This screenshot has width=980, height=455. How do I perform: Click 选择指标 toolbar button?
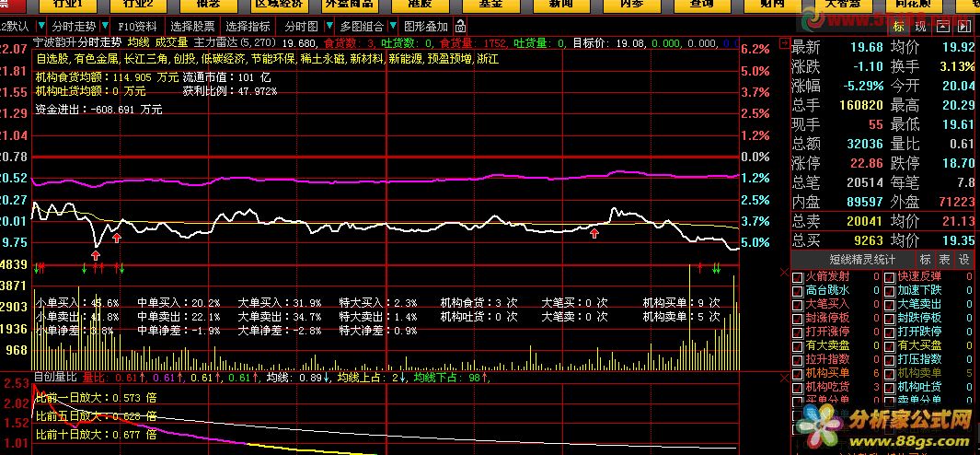(x=248, y=27)
